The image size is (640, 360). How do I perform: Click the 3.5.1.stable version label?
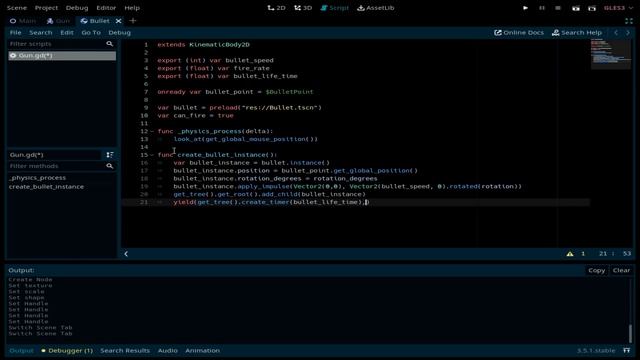(596, 351)
